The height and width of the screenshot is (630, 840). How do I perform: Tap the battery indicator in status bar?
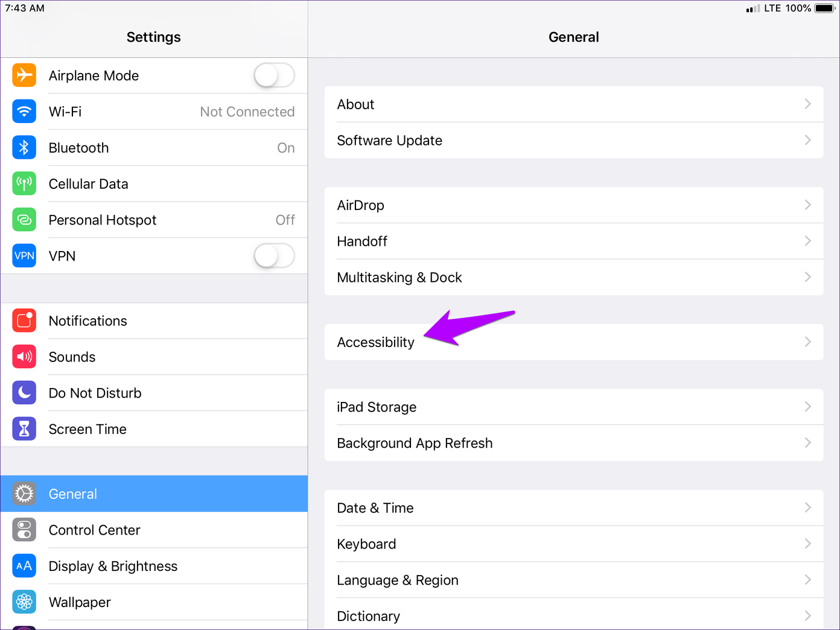tap(824, 8)
